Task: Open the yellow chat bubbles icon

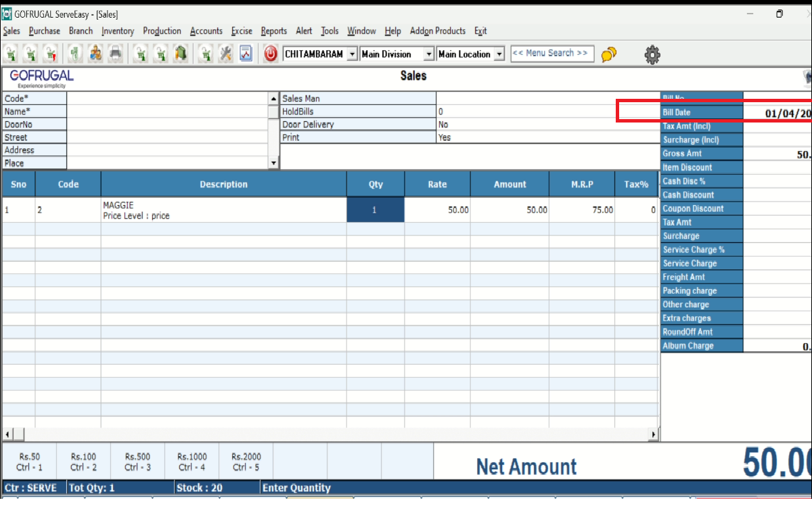Action: (x=609, y=53)
